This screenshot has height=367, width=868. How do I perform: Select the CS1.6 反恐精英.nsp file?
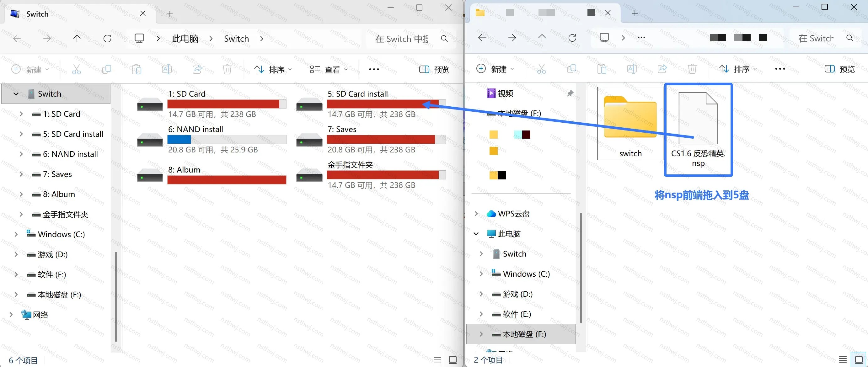coord(698,130)
